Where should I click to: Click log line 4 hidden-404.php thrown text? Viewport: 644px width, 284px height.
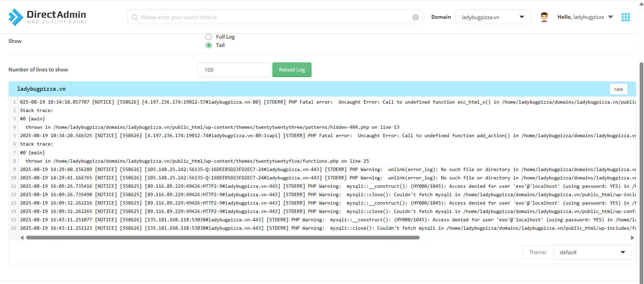[213, 127]
